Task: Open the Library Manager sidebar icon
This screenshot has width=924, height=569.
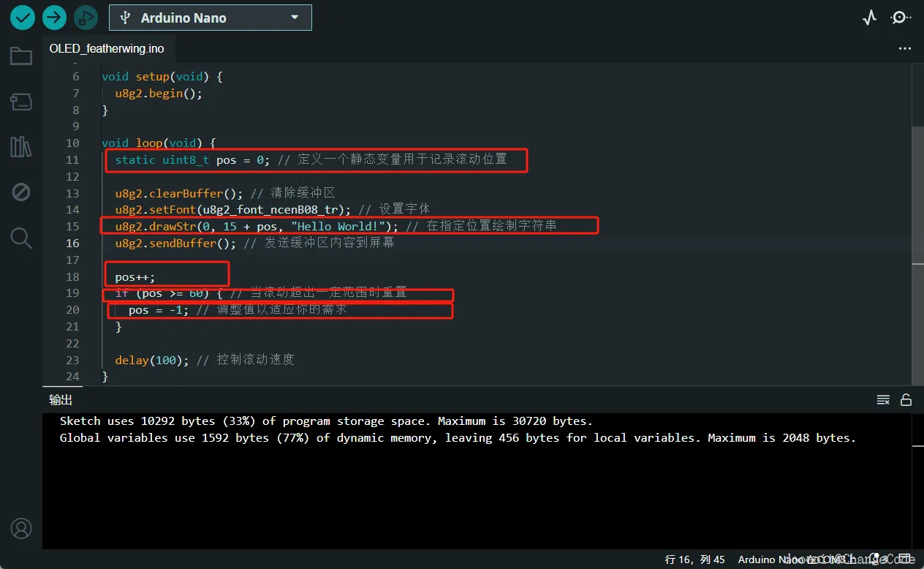Action: 21,147
